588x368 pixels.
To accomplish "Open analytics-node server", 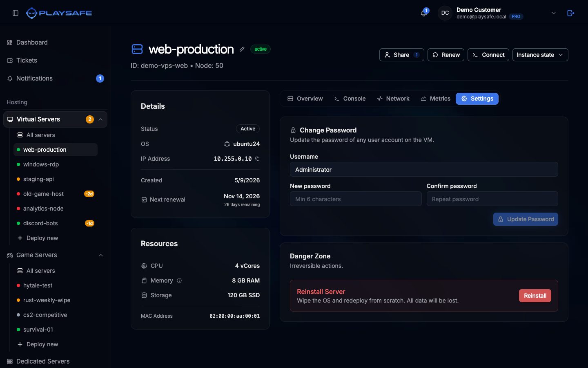I will (x=56, y=209).
